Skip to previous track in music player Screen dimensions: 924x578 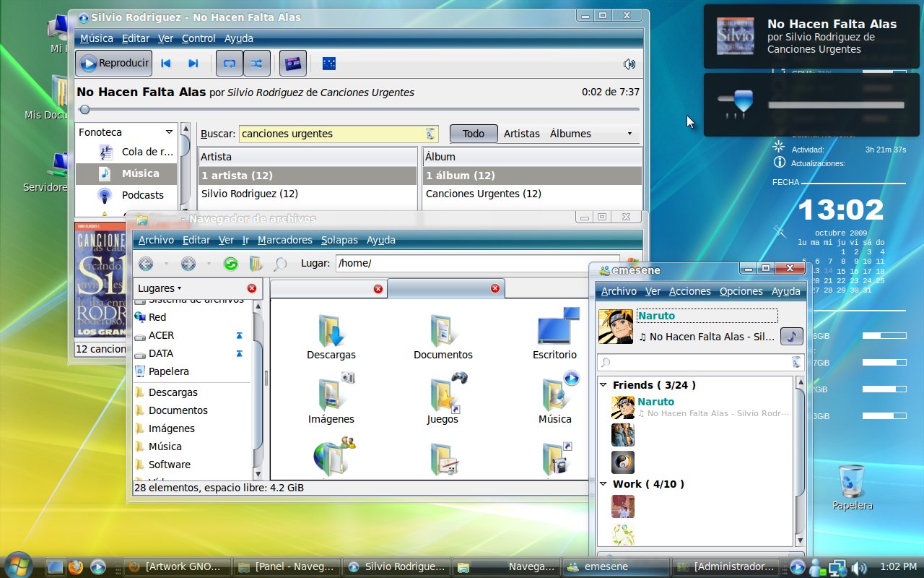coord(166,64)
